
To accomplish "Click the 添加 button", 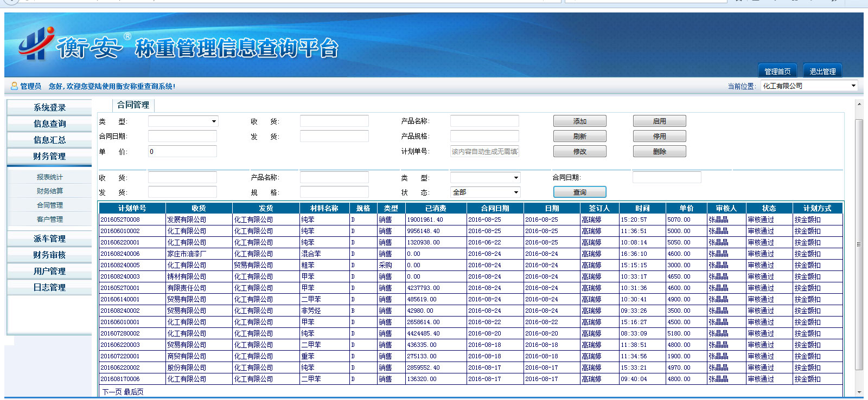I will (579, 121).
